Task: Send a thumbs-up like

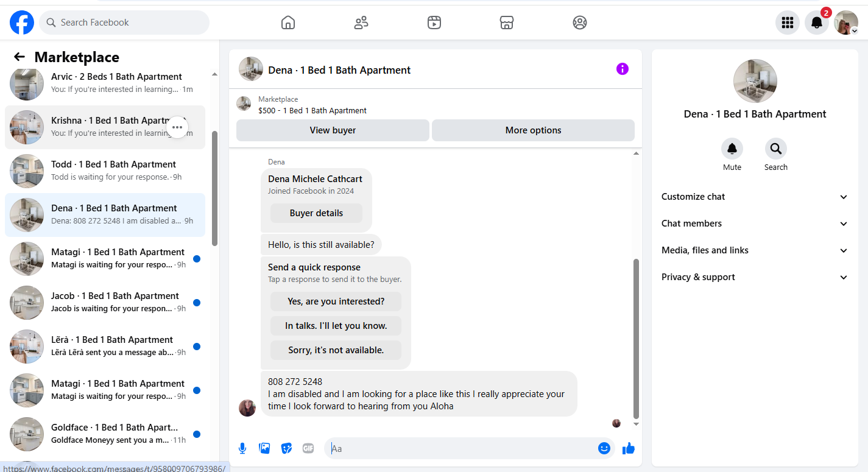Action: pyautogui.click(x=629, y=449)
